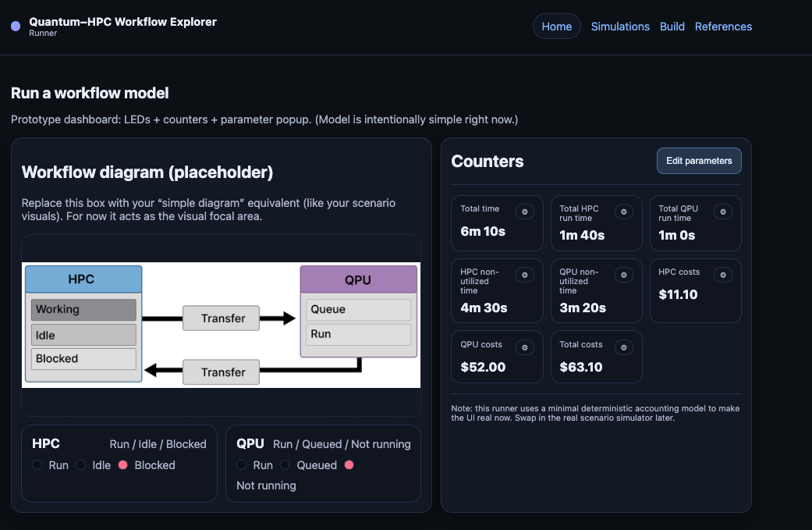Open the Total HPC run time gear icon
This screenshot has height=530, width=812.
[624, 211]
